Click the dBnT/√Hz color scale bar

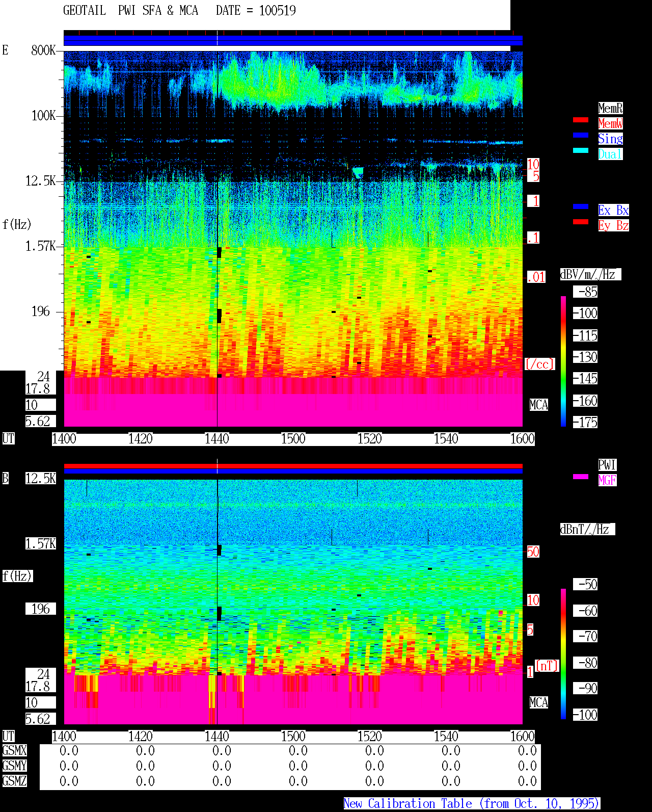click(x=563, y=654)
